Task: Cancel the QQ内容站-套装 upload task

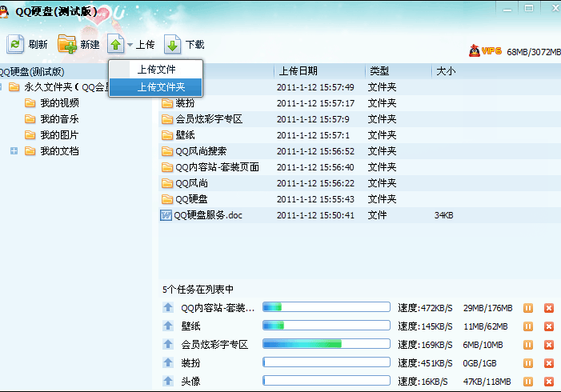Action: (x=549, y=308)
